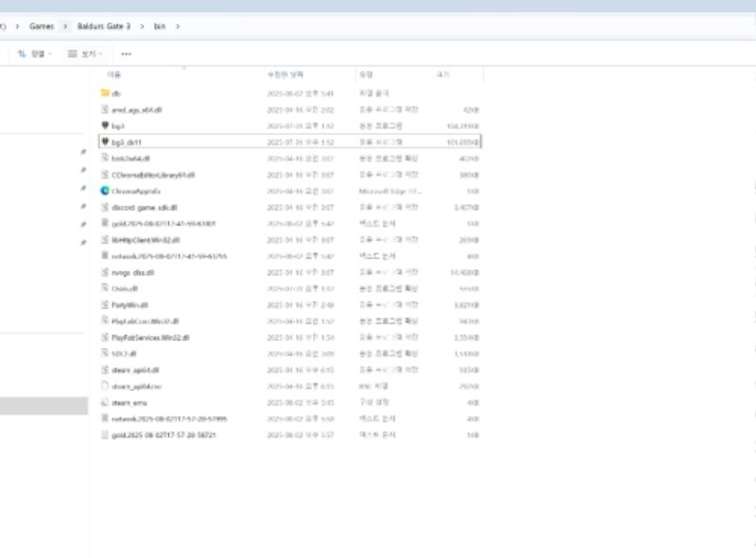Select the file bink2w64.dll
This screenshot has height=558, width=756.
(x=130, y=159)
